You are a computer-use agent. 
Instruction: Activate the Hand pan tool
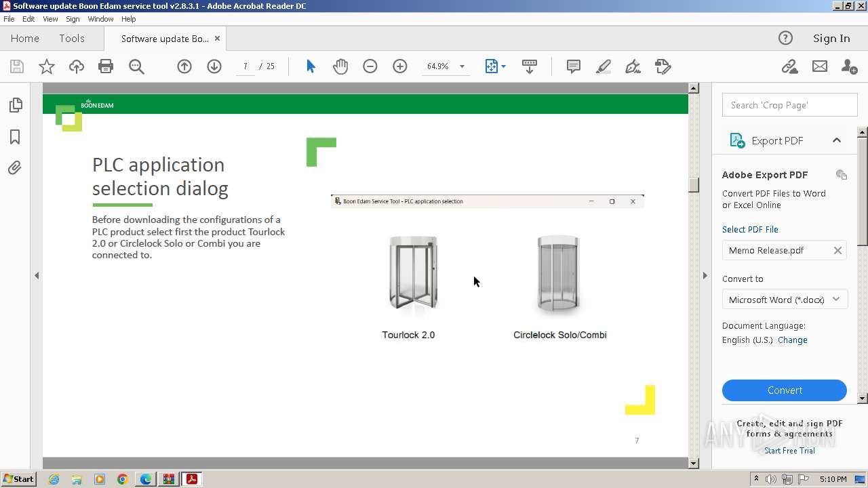coord(340,66)
